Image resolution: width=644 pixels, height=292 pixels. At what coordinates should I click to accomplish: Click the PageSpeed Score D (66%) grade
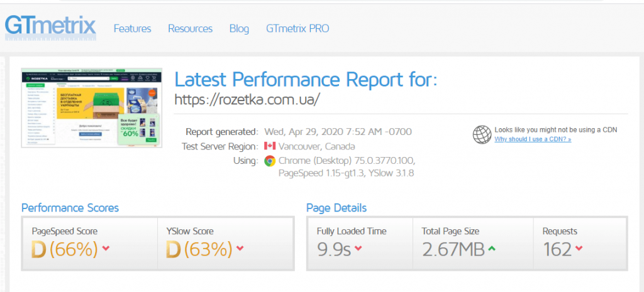click(65, 249)
